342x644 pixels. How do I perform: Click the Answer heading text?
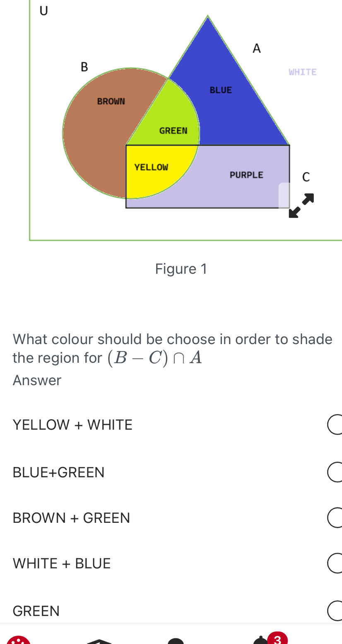pyautogui.click(x=37, y=380)
